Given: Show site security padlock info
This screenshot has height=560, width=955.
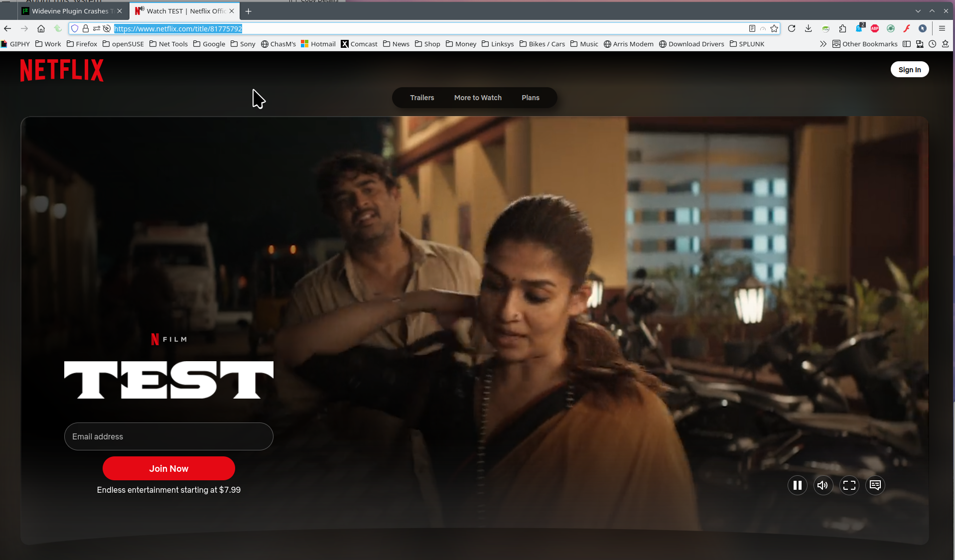Looking at the screenshot, I should 86,28.
